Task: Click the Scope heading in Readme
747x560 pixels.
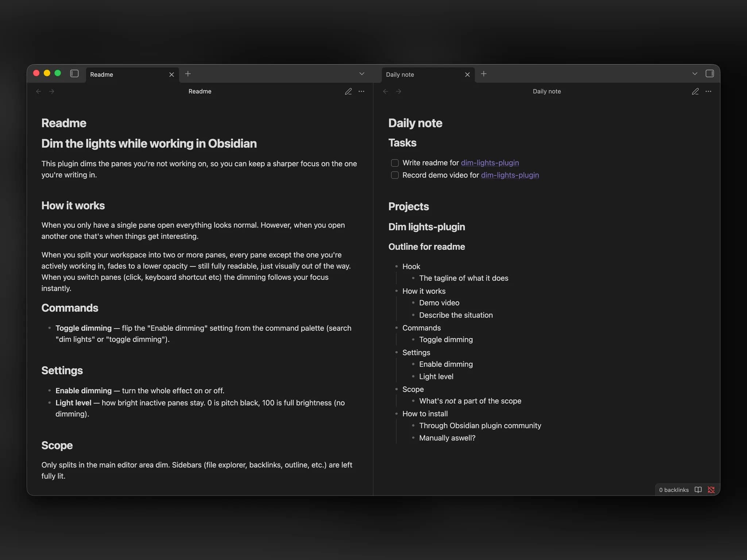Action: [x=57, y=445]
